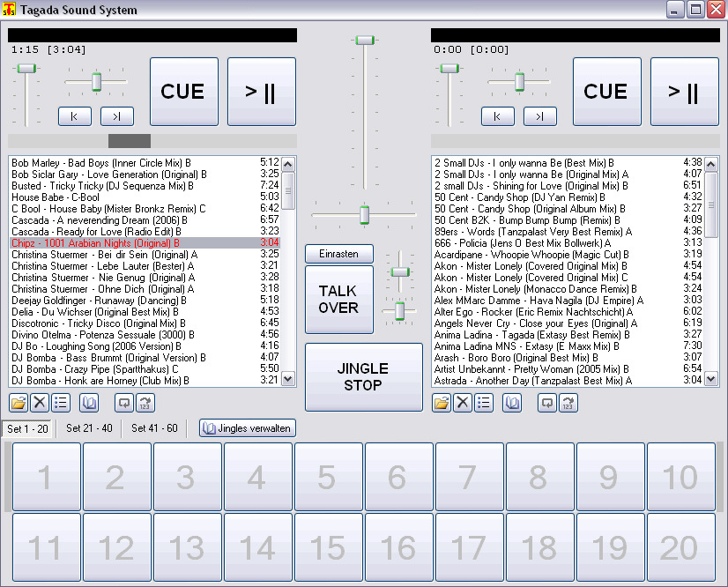Toggle the Einrasten crossfader snap button
The image size is (728, 587).
(x=339, y=254)
